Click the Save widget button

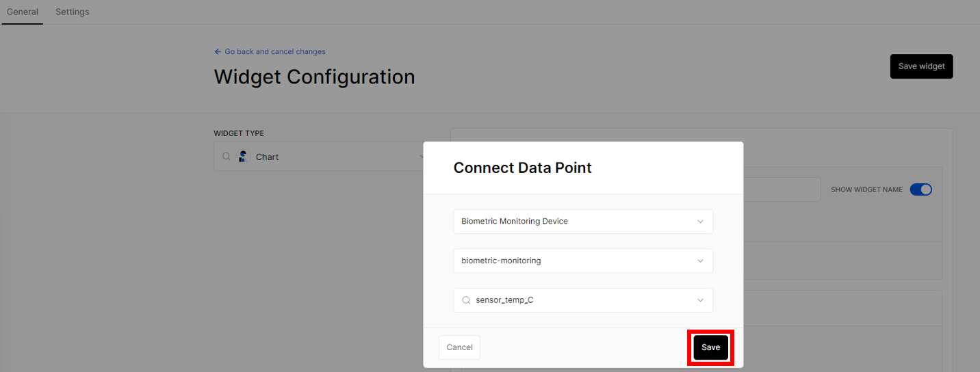(921, 66)
